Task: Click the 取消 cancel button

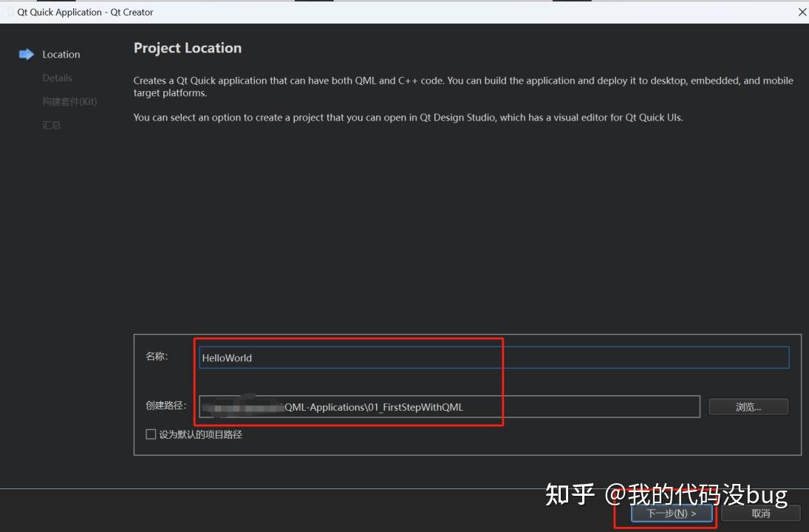Action: coord(761,513)
